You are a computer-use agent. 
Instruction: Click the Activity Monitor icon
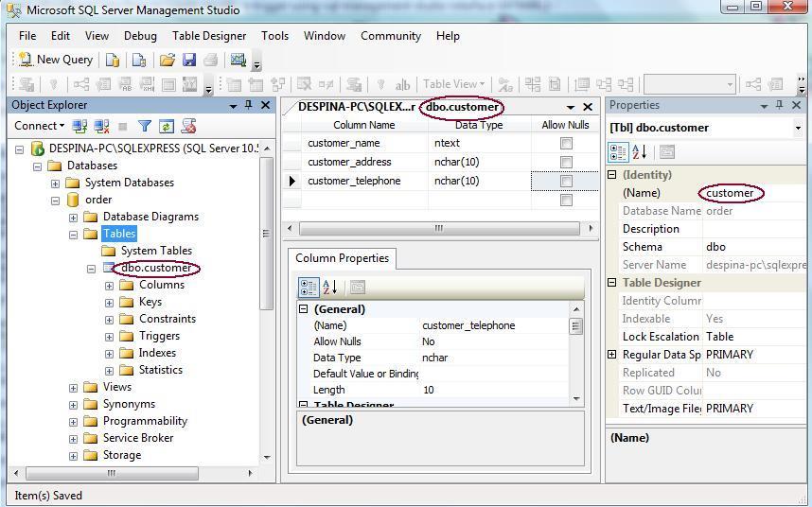(x=238, y=60)
